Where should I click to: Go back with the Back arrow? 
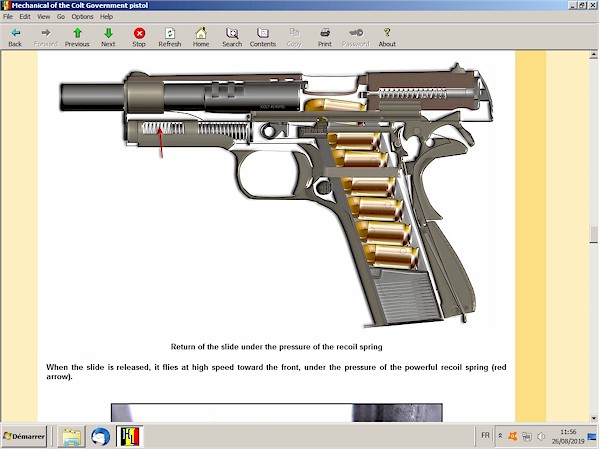[x=15, y=37]
